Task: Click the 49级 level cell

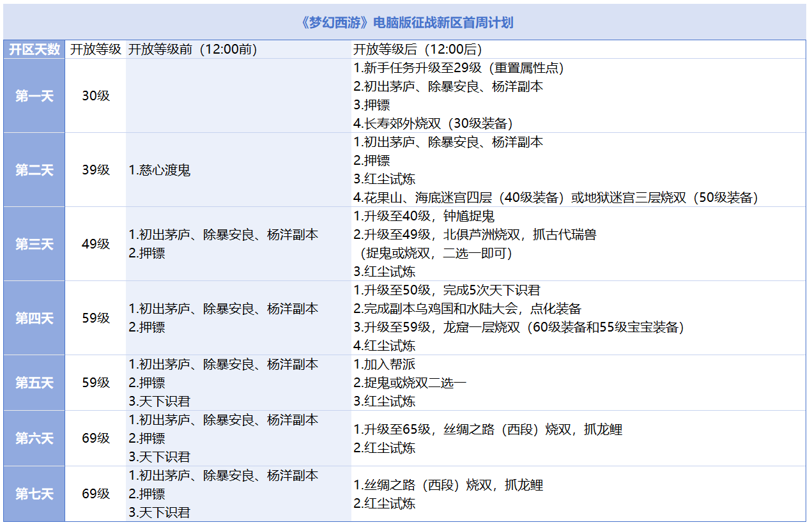Action: tap(95, 244)
